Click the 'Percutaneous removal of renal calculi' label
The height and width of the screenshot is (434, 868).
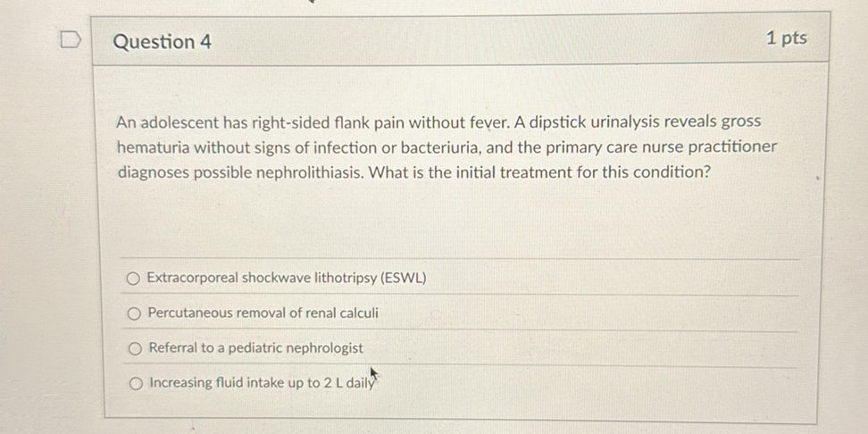click(x=263, y=313)
